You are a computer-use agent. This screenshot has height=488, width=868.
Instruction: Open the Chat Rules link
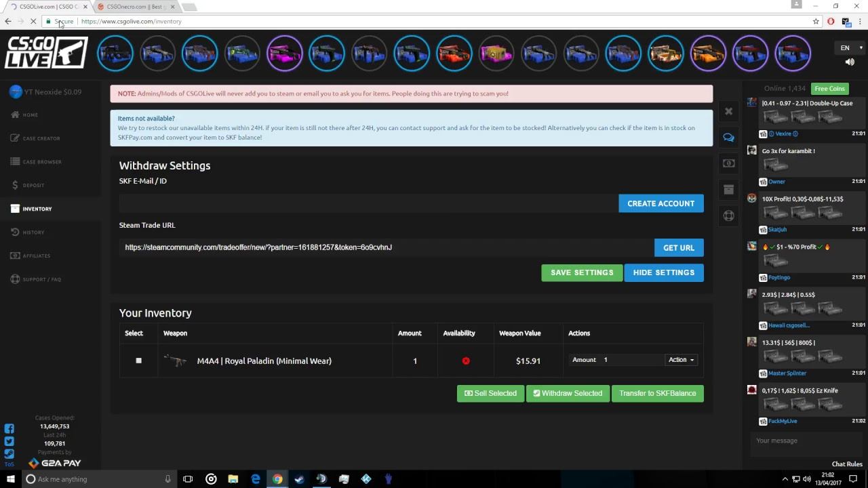click(847, 464)
